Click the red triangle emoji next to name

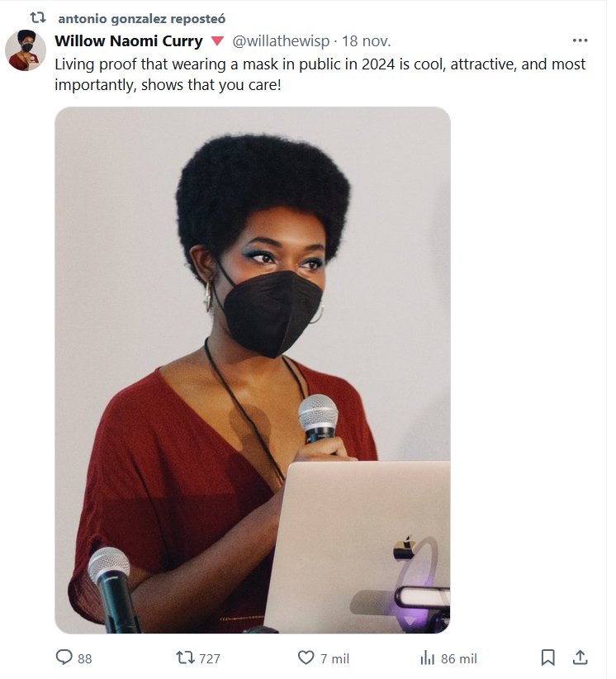(217, 41)
